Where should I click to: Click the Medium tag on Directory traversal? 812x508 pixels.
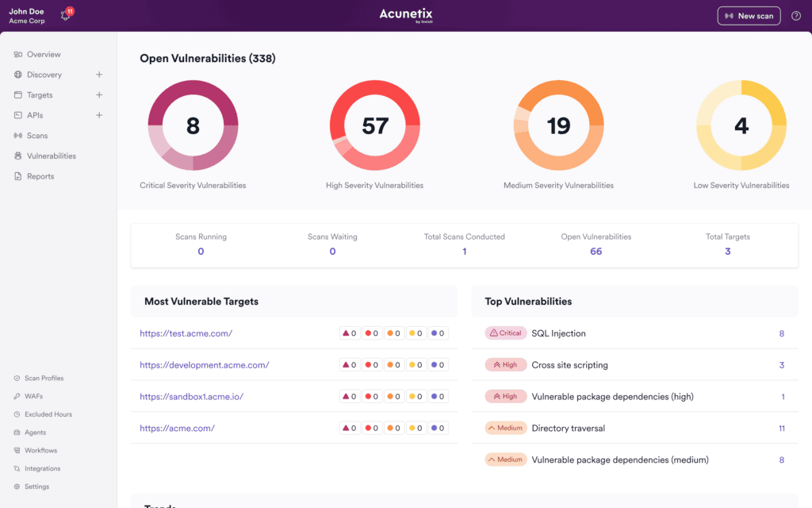tap(505, 428)
